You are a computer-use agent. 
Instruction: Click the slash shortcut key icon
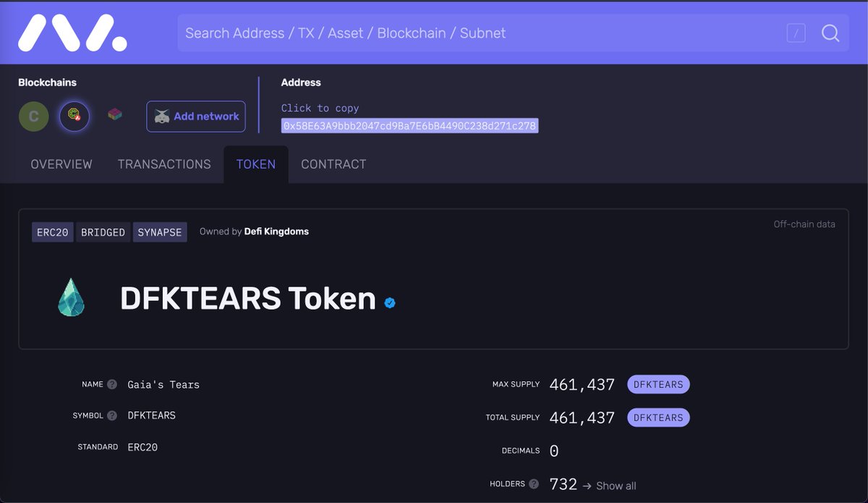[796, 33]
